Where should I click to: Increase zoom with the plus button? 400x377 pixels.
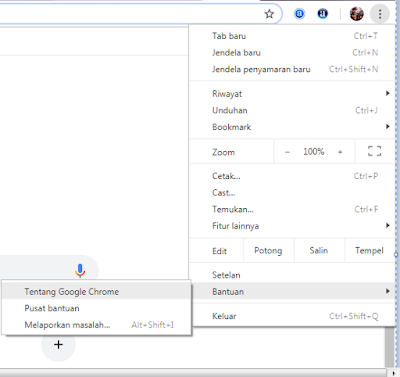pos(340,152)
